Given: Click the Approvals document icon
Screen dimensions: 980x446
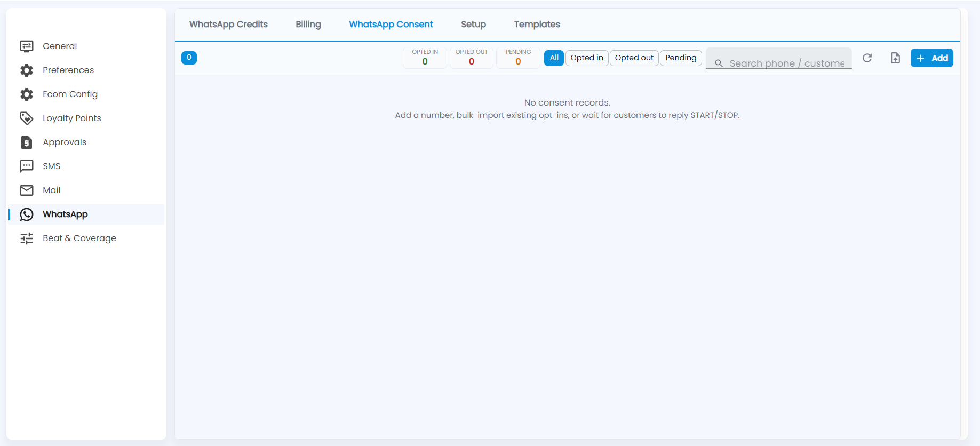Looking at the screenshot, I should click(27, 142).
